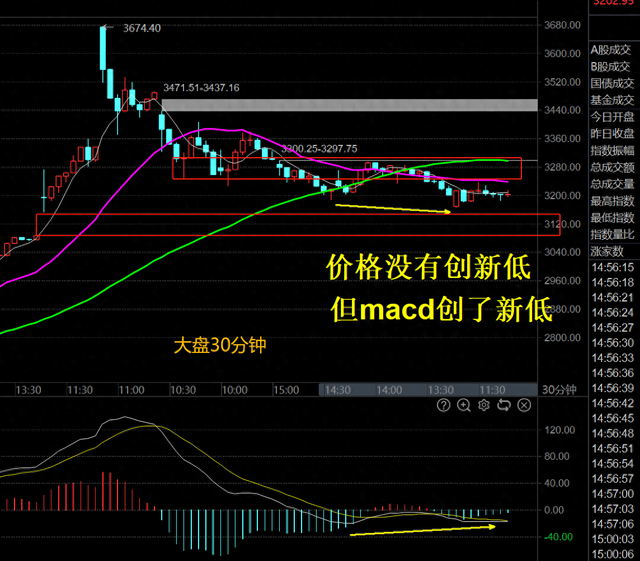The image size is (640, 561).
Task: Select the 国债成交 sidebar row
Action: pyautogui.click(x=612, y=83)
